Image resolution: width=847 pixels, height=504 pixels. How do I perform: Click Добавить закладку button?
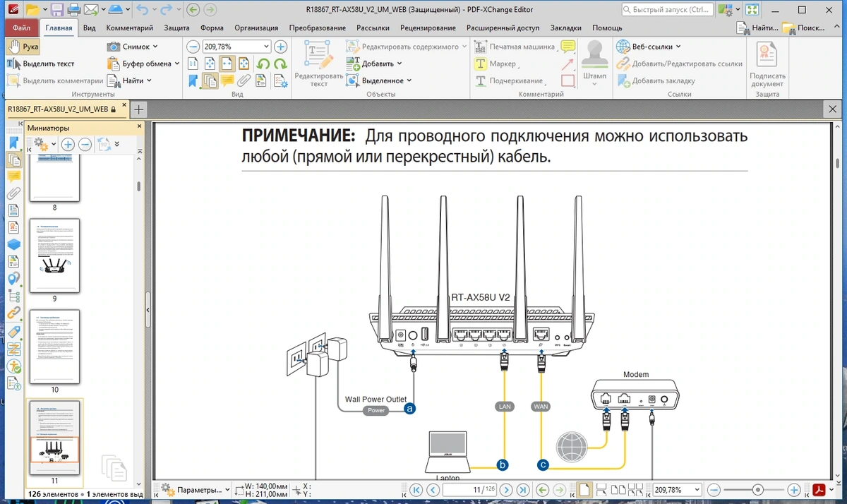(656, 80)
